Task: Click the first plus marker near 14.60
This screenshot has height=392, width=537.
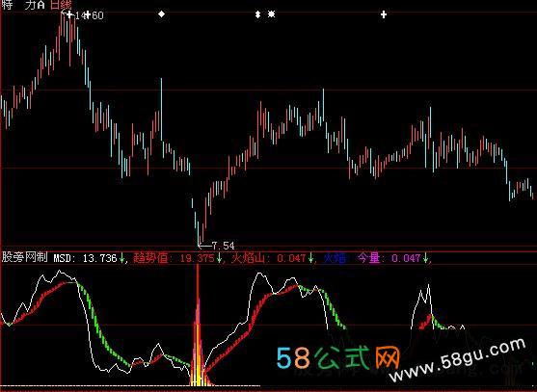Action: click(x=69, y=14)
